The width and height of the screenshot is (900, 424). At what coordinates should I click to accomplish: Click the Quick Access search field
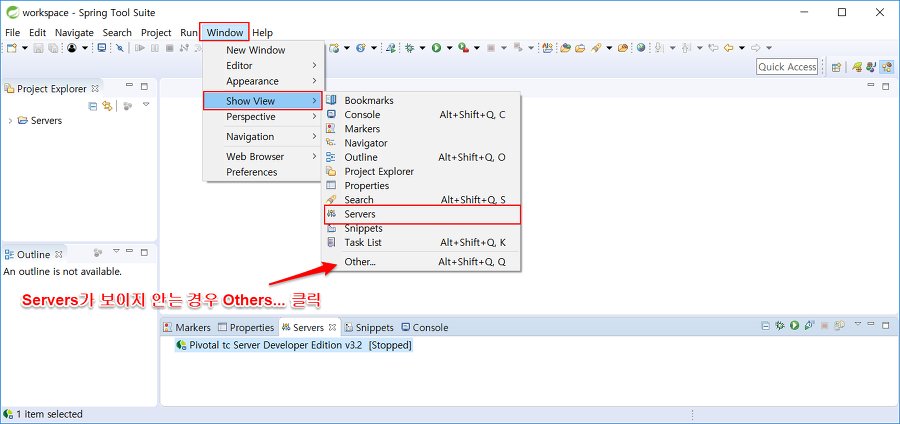click(x=787, y=67)
